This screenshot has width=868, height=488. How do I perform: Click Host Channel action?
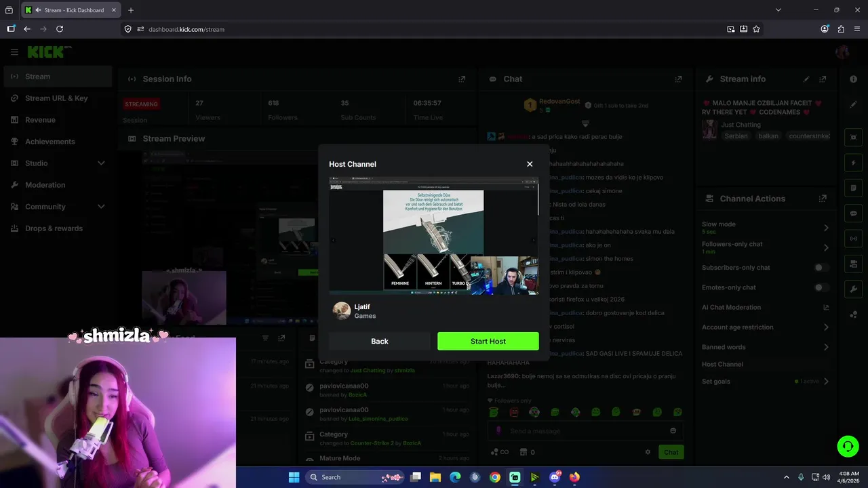click(x=722, y=364)
